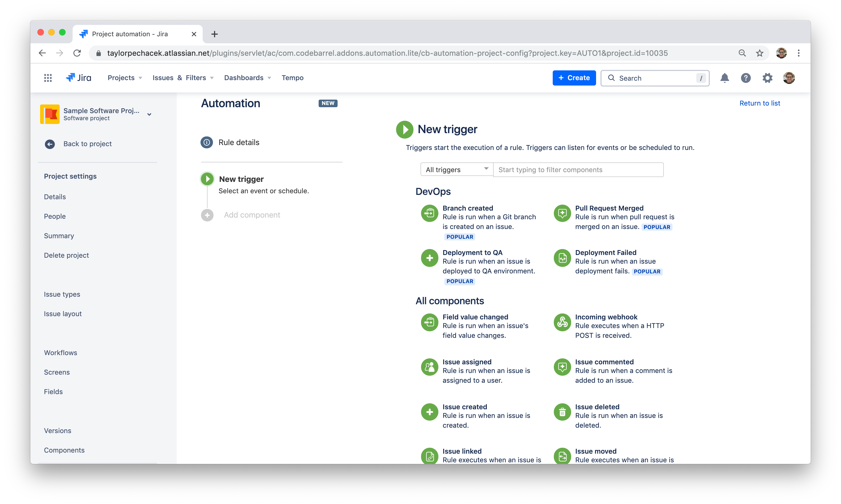Viewport: 841px width, 504px height.
Task: Open the app switcher grid icon
Action: tap(48, 78)
